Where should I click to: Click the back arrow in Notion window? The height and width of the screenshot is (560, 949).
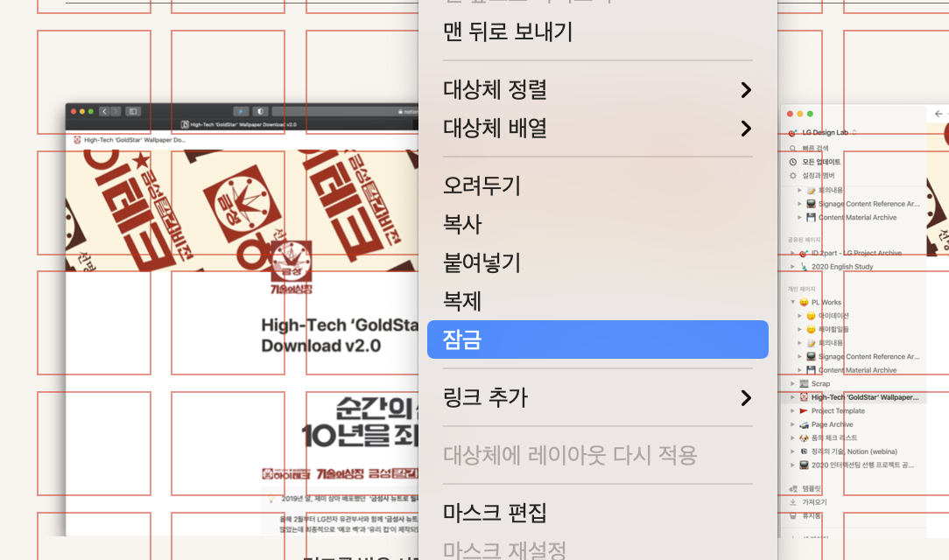point(938,114)
